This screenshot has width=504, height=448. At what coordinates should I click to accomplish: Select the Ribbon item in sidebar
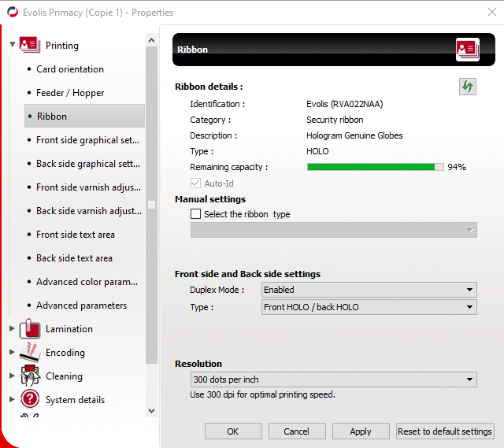coord(84,116)
